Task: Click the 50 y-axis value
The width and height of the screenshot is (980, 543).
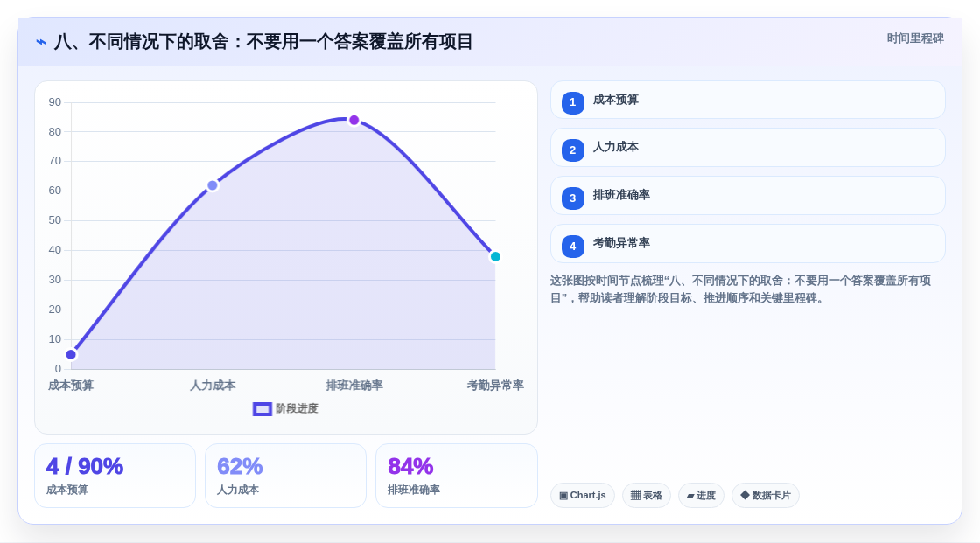Action: (x=55, y=220)
